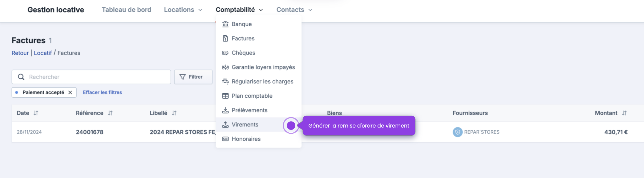Screen dimensions: 644x178
Task: Sort the table by Date column
Action: coord(36,113)
